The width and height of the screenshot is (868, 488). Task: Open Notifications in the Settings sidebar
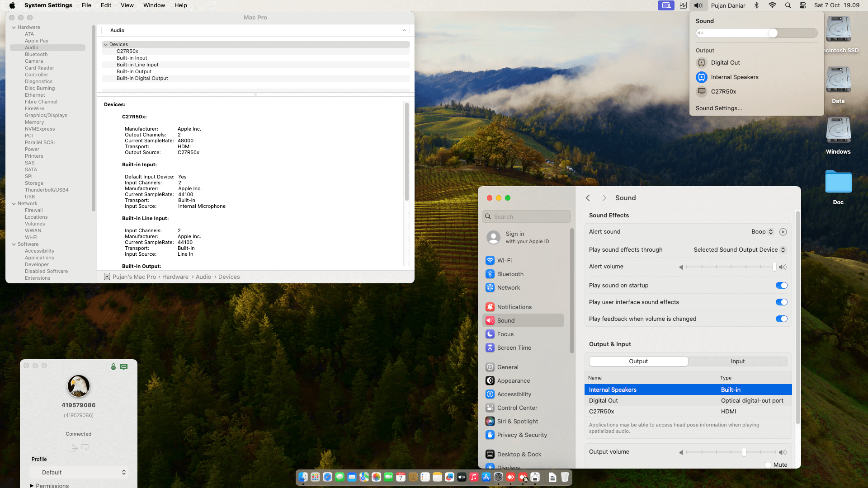click(514, 307)
